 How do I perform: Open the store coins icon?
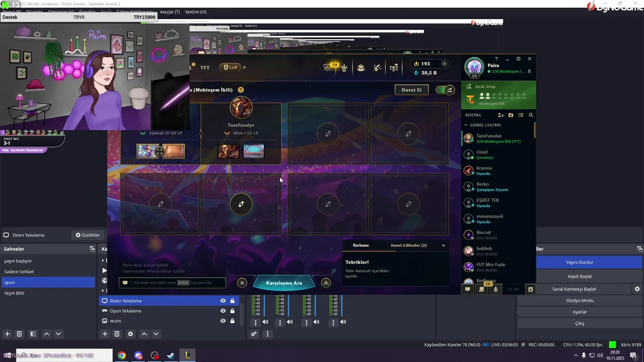click(395, 68)
